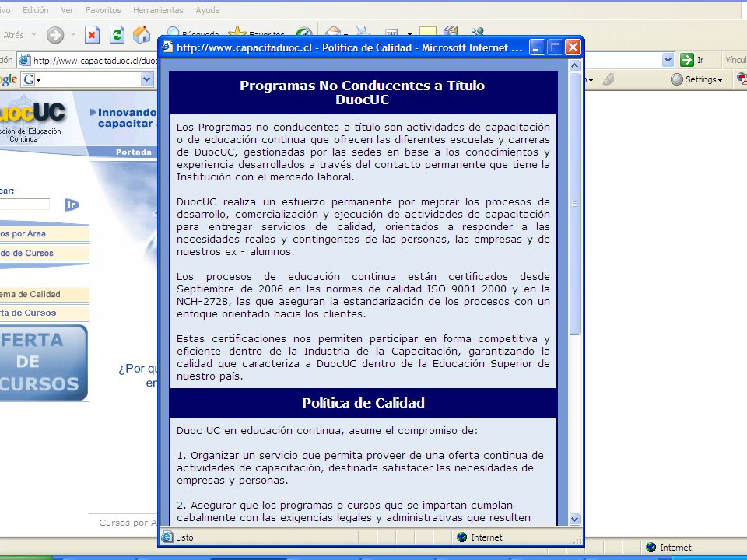Click the popup title bar IE icon

tap(167, 47)
